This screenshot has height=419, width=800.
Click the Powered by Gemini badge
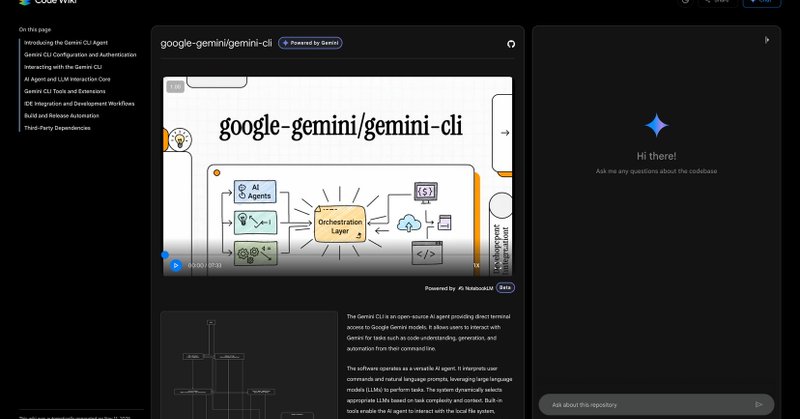310,43
